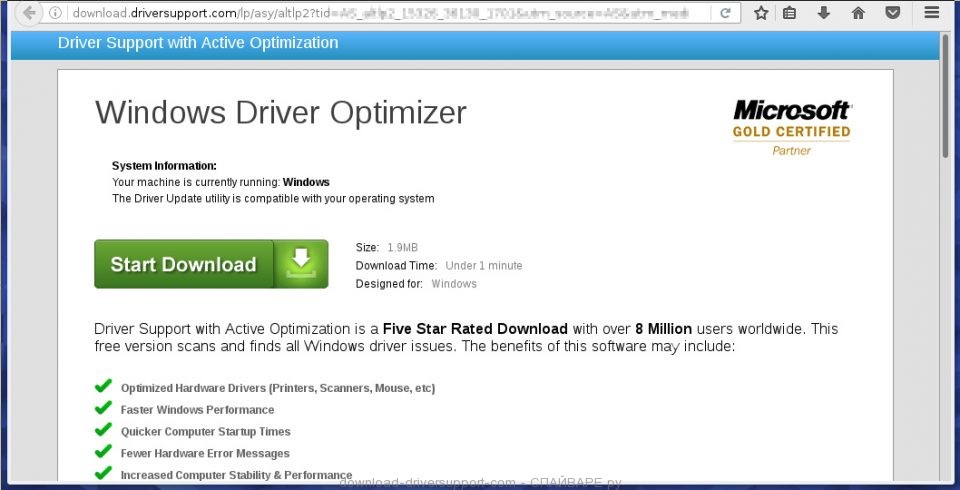Screen dimensions: 960x490
Task: Click the Pocket save icon
Action: (893, 14)
